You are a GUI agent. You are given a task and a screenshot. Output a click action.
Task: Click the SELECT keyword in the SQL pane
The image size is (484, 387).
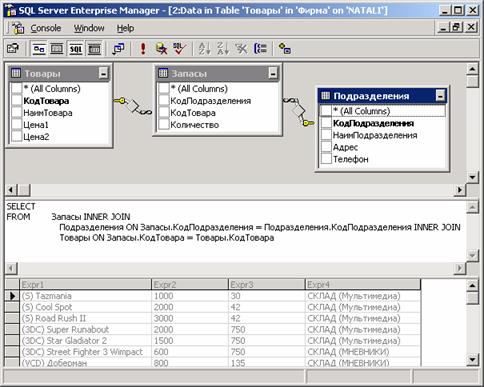point(21,206)
